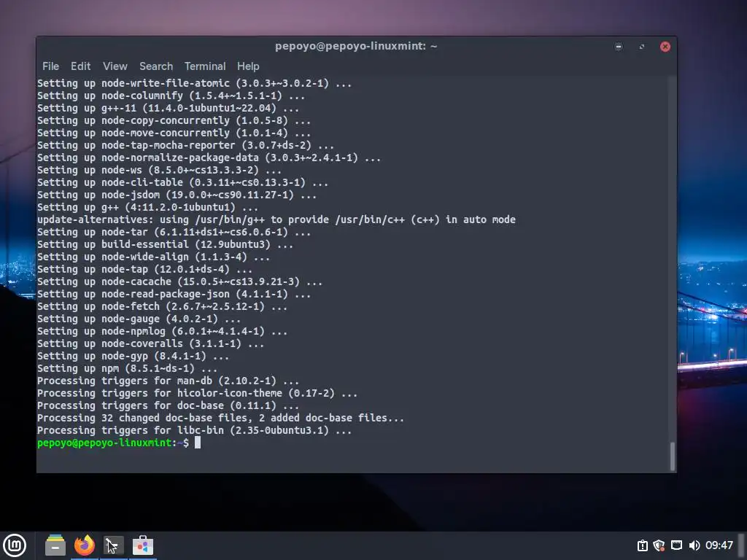Open the Edit menu

tap(80, 66)
